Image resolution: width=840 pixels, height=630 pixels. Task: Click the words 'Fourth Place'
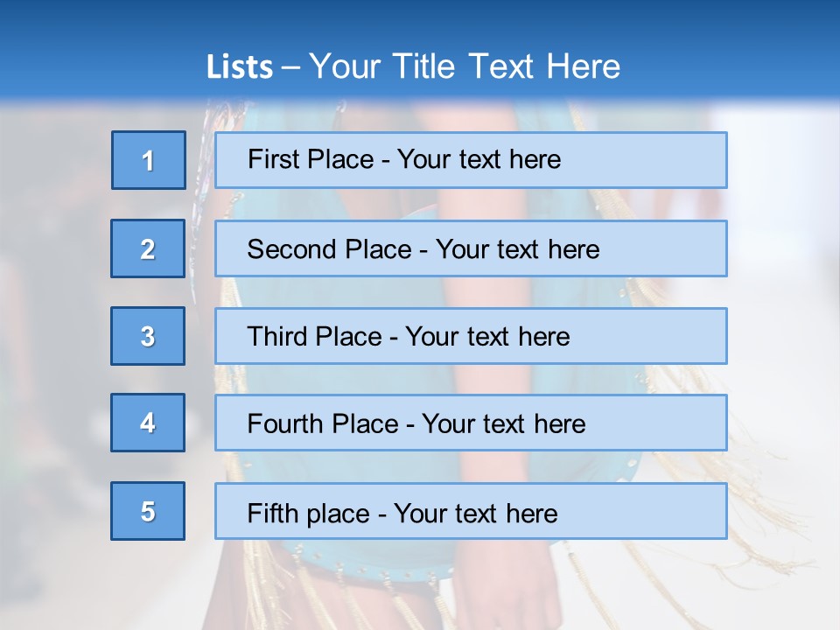[x=323, y=423]
